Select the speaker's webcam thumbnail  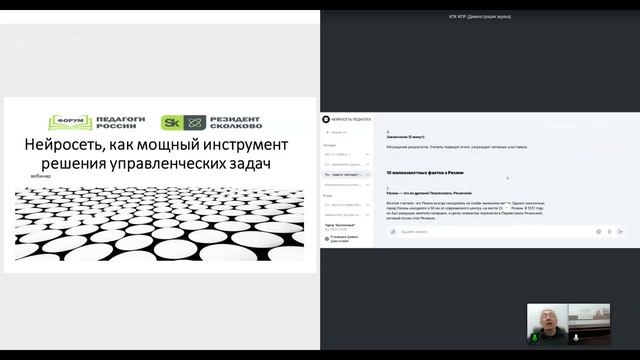tap(547, 324)
